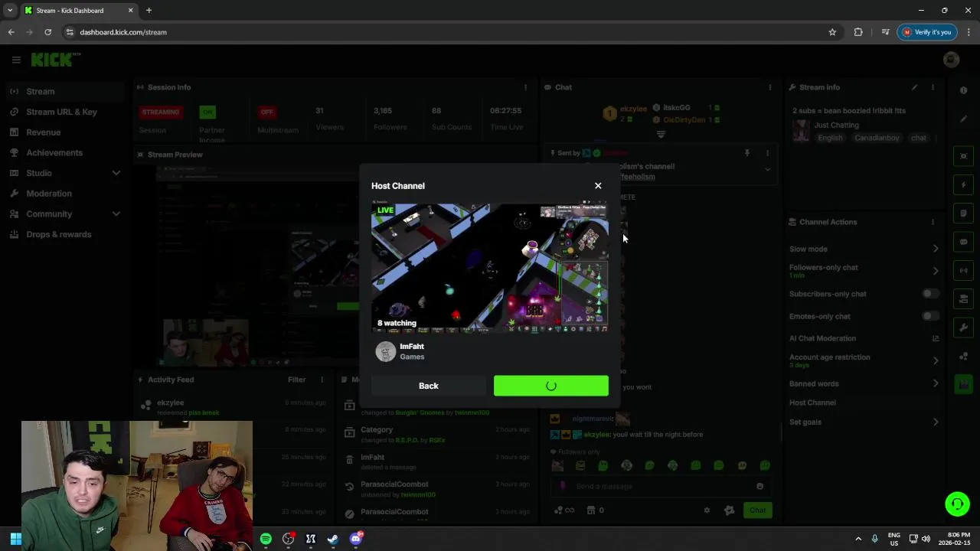Toggle stream preview widget in right rail
The image size is (980, 551).
963,156
